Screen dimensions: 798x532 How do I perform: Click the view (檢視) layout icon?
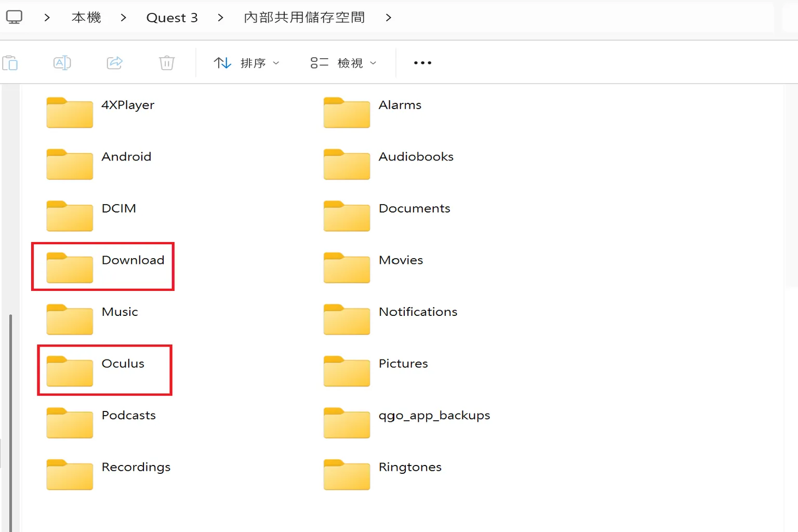(318, 62)
